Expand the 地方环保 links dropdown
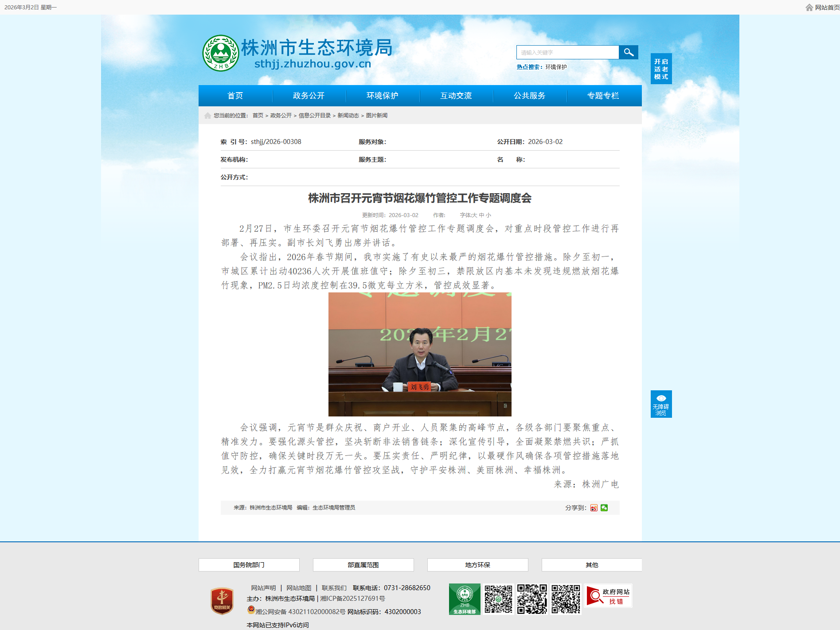840x630 pixels. pyautogui.click(x=477, y=565)
